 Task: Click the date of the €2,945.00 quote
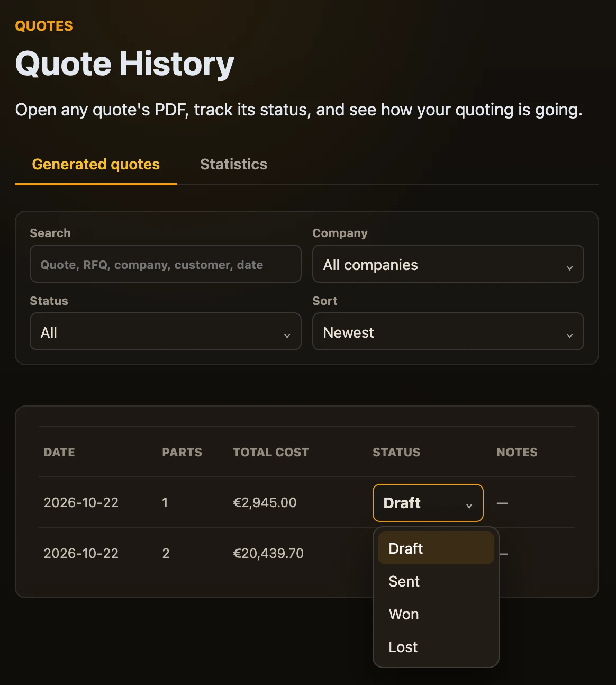pos(81,502)
